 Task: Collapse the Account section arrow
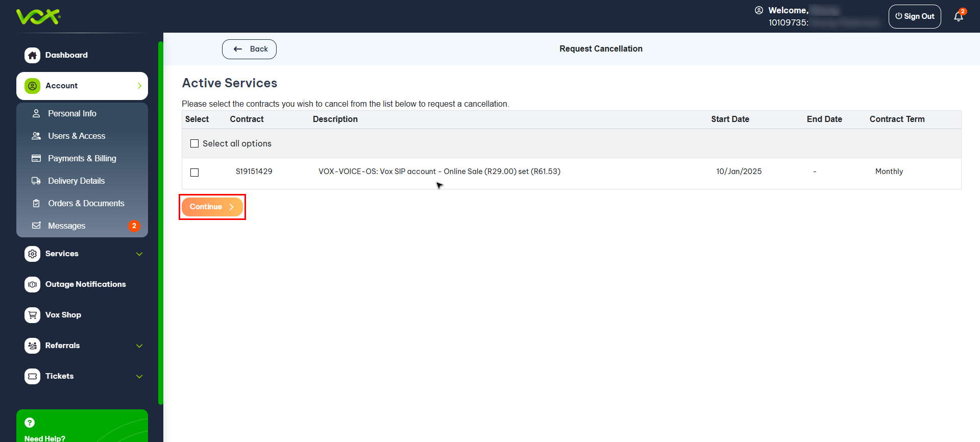[139, 86]
